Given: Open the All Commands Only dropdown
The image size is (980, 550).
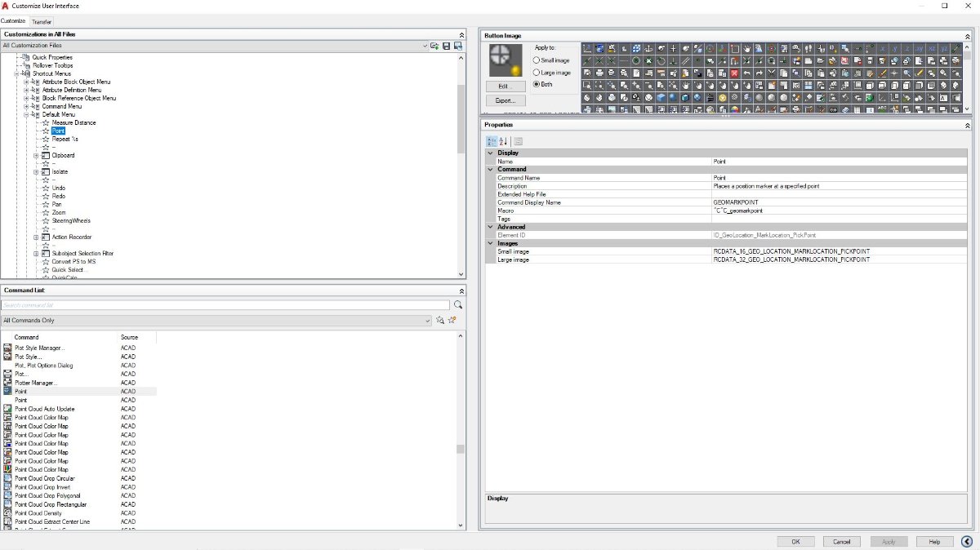Looking at the screenshot, I should tap(216, 321).
